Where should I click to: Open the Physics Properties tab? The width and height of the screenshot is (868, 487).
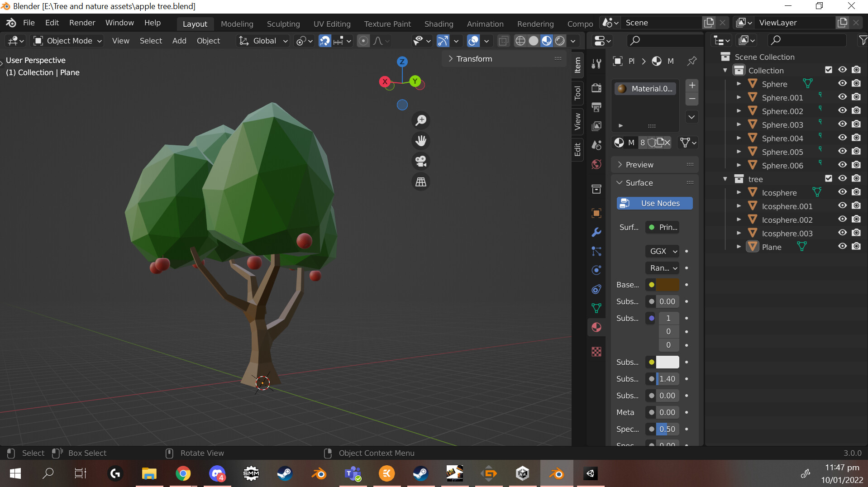(596, 270)
